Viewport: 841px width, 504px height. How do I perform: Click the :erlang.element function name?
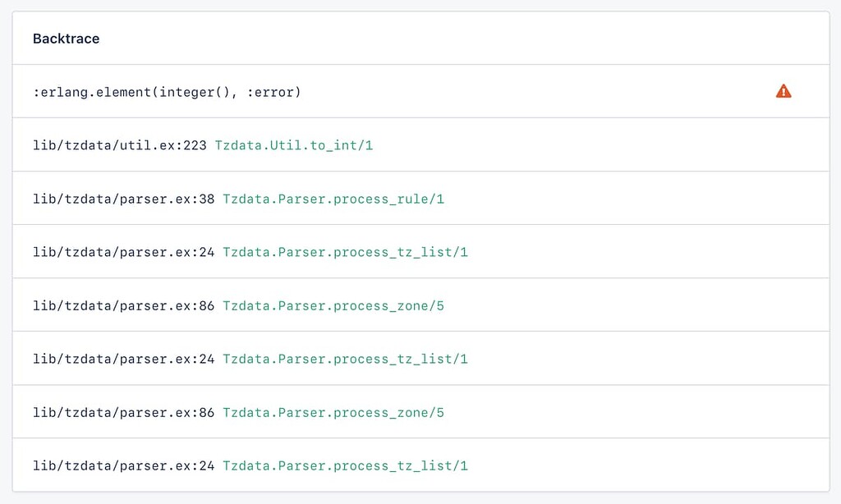coord(92,92)
